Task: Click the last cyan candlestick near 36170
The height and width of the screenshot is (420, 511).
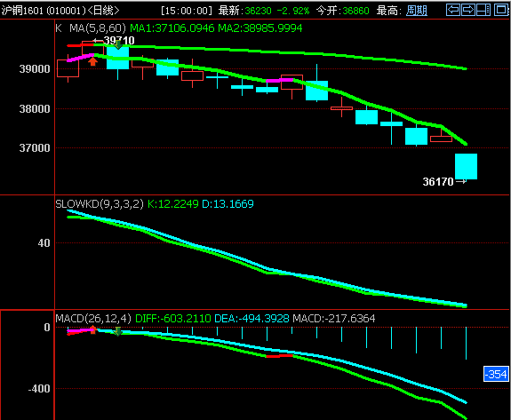Action: tap(466, 166)
